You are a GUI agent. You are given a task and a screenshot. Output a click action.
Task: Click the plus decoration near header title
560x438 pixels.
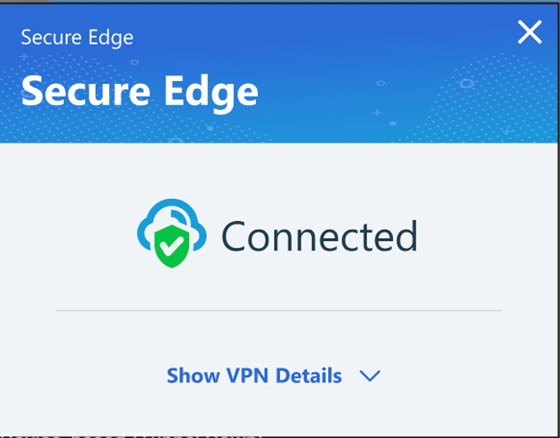pos(24,56)
